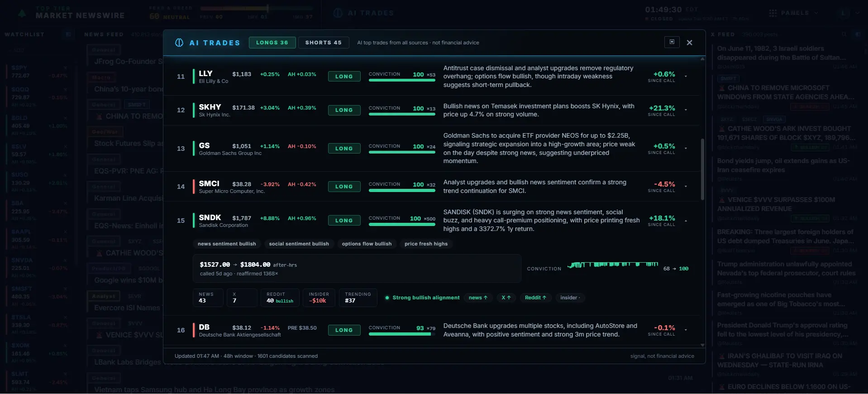Open 'Vietnam taps Samsung hub' headline in News Feed
This screenshot has height=394, width=868.
(214, 389)
